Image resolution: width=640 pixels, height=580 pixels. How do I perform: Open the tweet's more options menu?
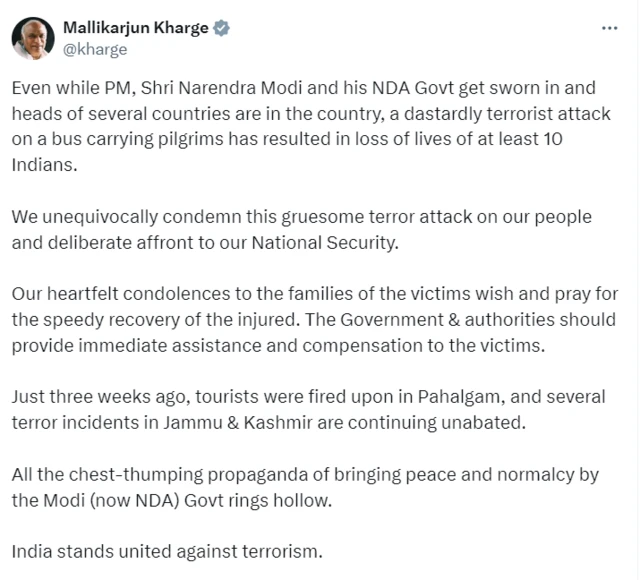coord(609,28)
